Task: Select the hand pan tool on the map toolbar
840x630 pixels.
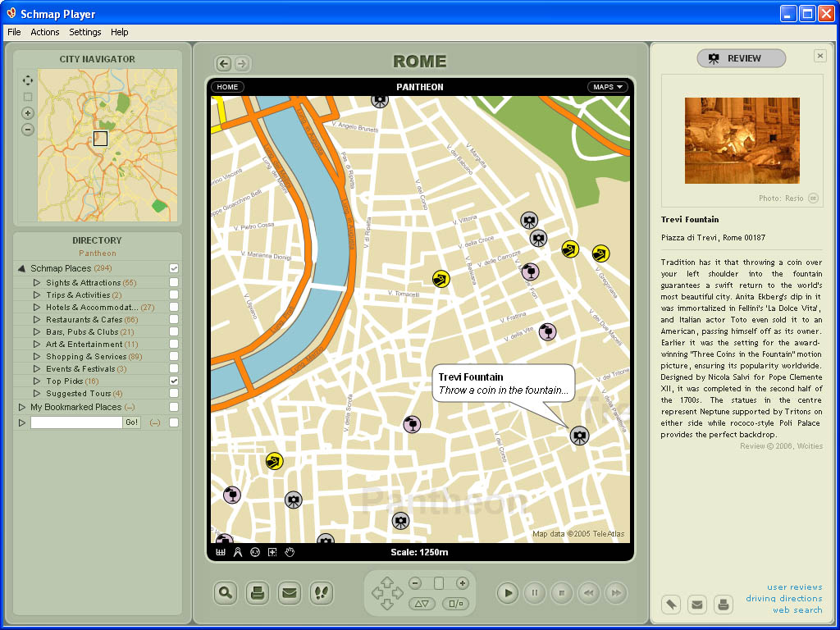Action: pos(290,553)
